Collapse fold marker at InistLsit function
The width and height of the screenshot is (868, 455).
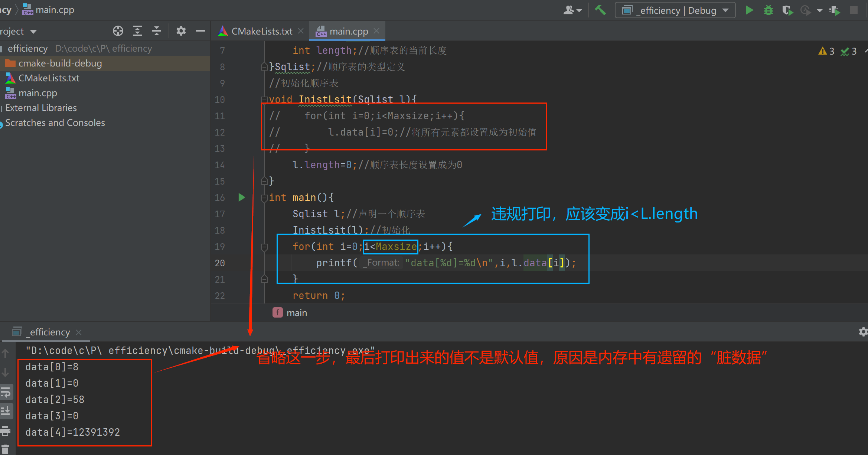click(264, 100)
